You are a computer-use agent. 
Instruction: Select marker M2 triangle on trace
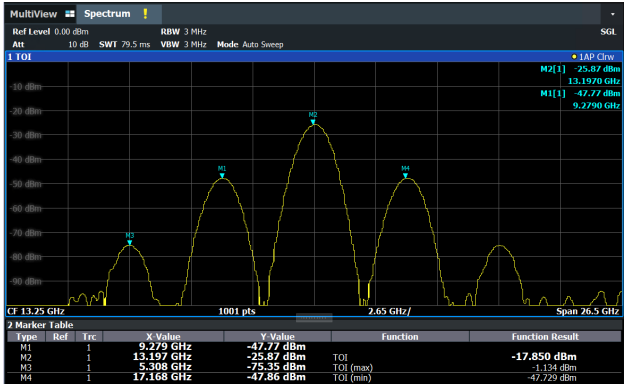pos(313,122)
